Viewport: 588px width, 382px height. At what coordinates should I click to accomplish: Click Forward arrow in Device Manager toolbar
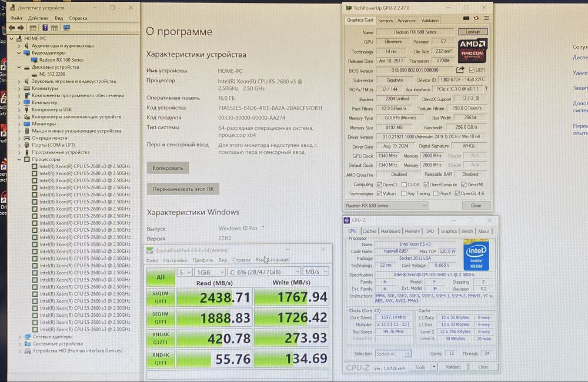(21, 28)
